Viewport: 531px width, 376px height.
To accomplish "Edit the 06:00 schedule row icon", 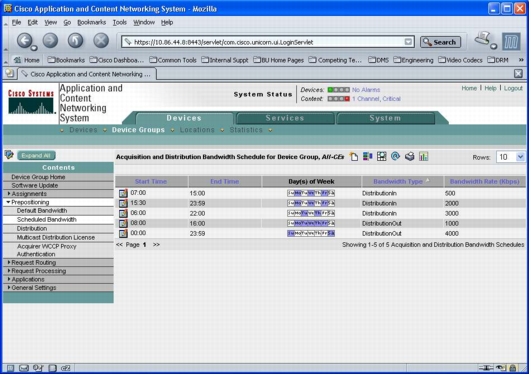I will coord(123,213).
